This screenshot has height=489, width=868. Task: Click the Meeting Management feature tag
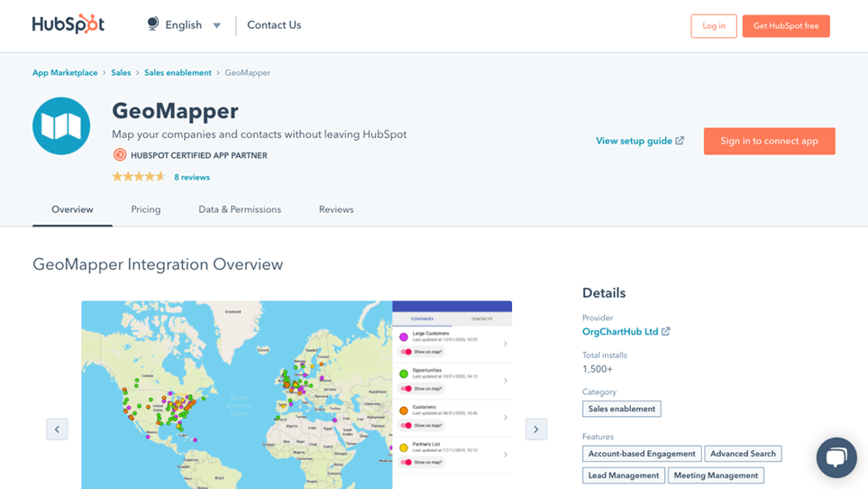click(716, 475)
